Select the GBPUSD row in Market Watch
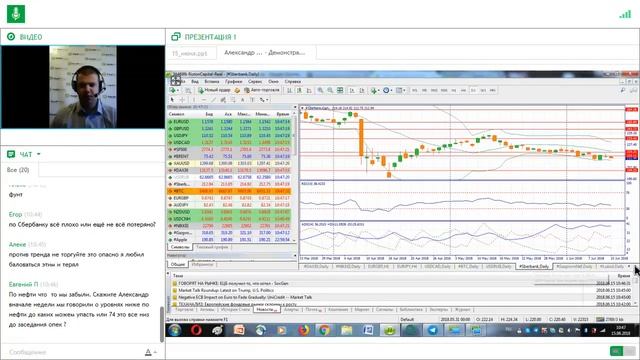 [229, 129]
